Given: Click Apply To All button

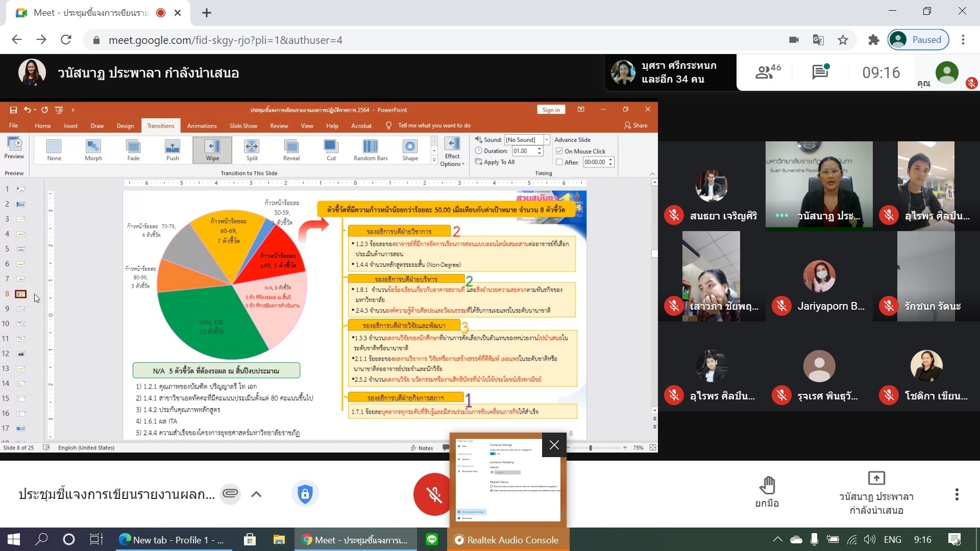Looking at the screenshot, I should (495, 162).
